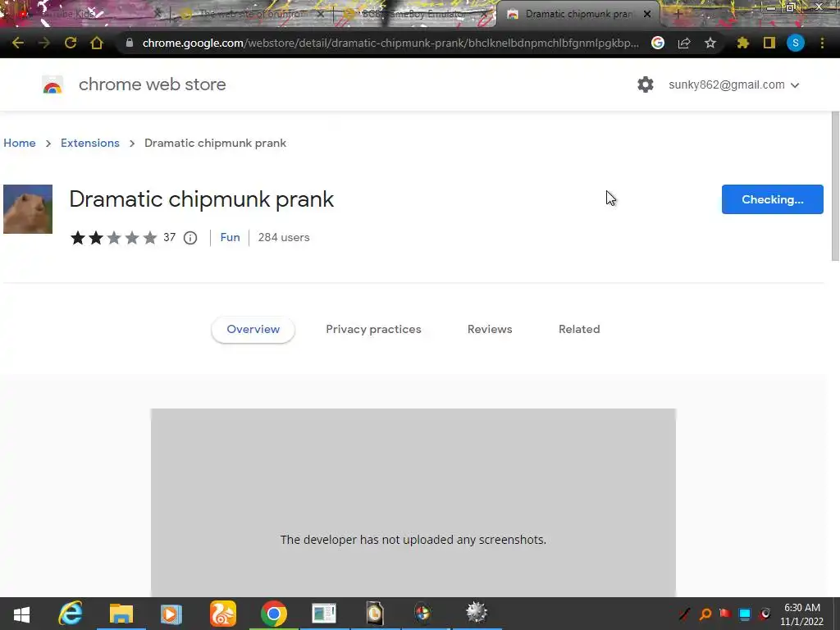This screenshot has height=630, width=840.
Task: Share this page using the share icon
Action: click(684, 43)
